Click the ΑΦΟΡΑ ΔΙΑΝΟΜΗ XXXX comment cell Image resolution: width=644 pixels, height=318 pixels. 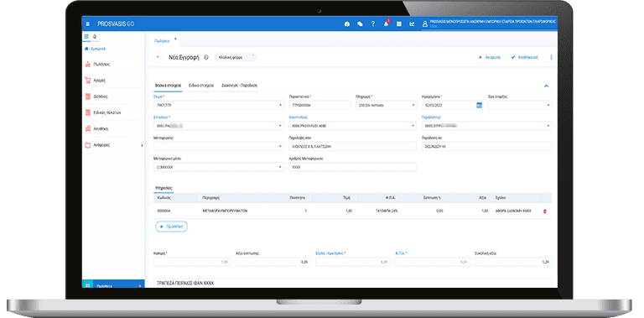(513, 211)
